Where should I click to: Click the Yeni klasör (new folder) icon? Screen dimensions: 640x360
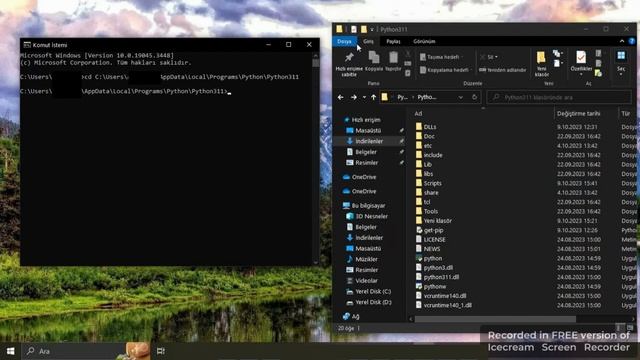[x=541, y=64]
